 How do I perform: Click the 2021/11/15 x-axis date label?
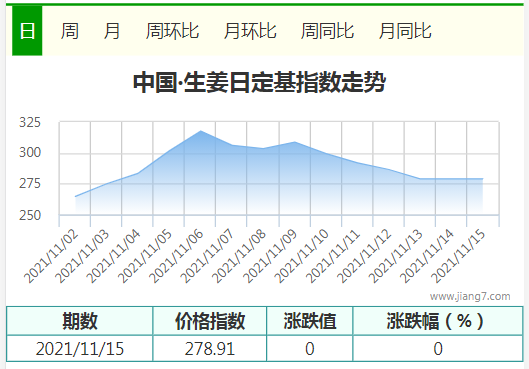(458, 256)
